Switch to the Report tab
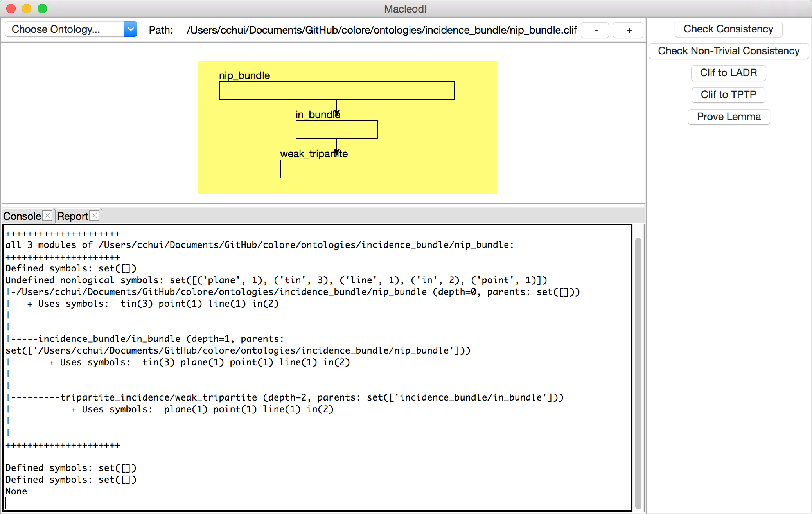 pos(72,216)
